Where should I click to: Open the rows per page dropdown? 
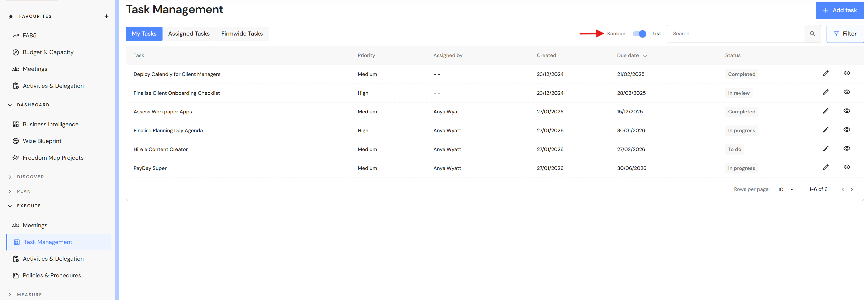tap(785, 189)
